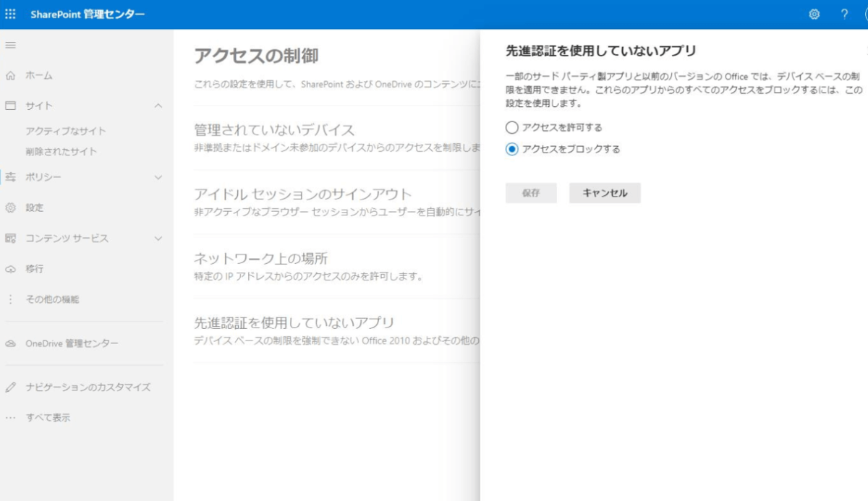
Task: Expand the コンテンツ サービス section chevron
Action: [158, 238]
